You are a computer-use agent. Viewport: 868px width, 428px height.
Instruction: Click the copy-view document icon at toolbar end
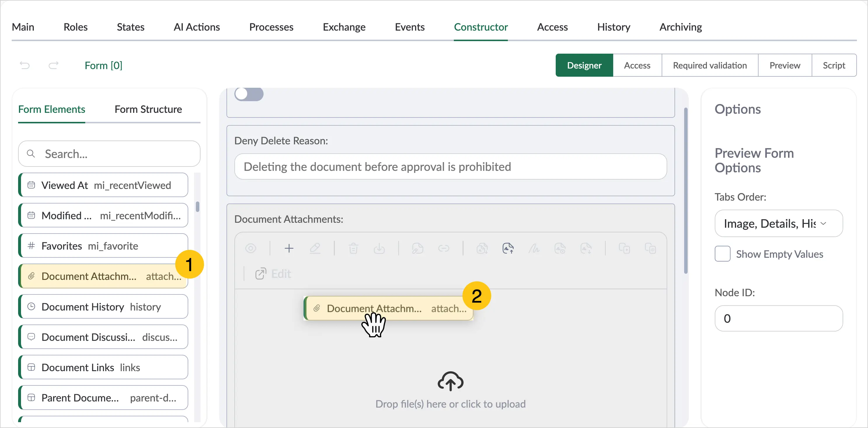[650, 248]
